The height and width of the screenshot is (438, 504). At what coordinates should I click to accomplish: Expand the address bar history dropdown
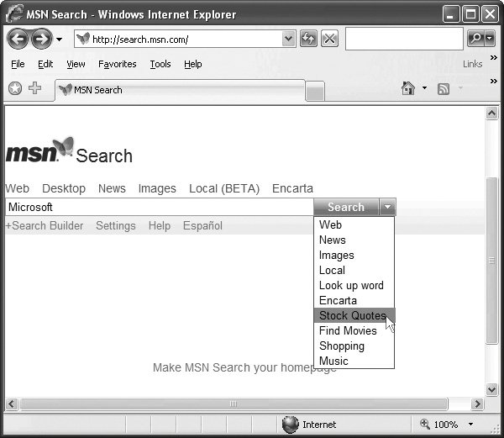[289, 39]
